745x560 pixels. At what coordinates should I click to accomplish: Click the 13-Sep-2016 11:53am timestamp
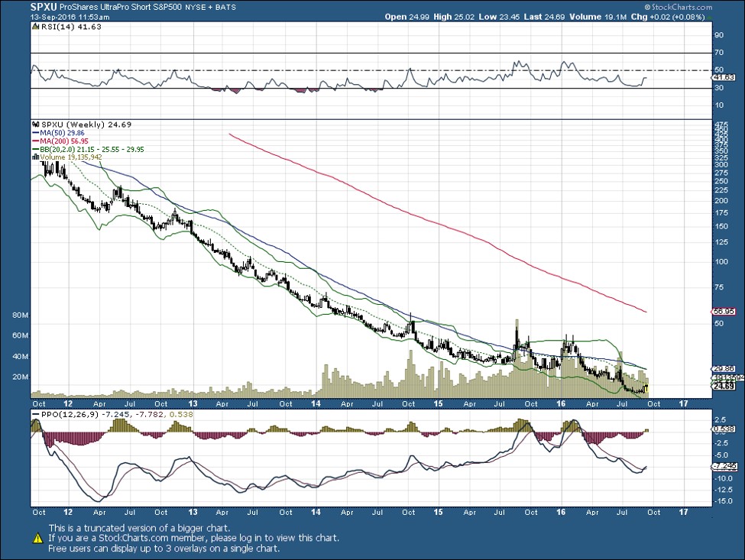point(70,17)
